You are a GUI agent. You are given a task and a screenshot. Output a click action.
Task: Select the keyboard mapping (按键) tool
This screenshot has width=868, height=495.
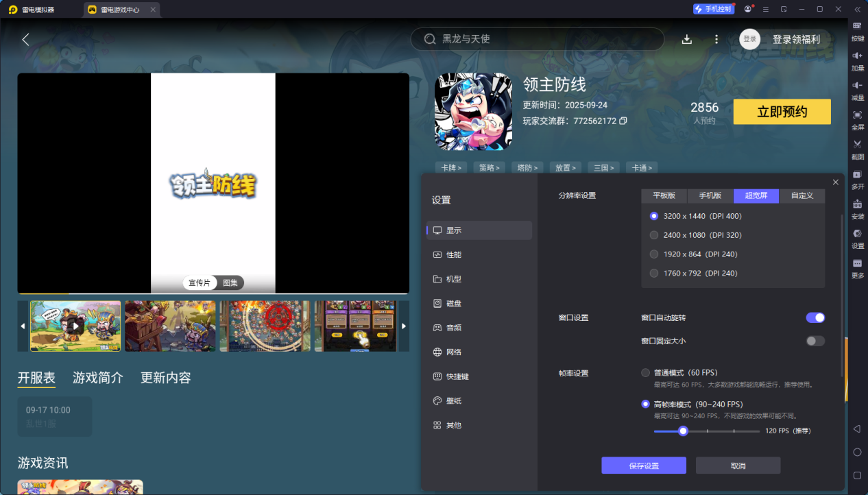tap(857, 31)
